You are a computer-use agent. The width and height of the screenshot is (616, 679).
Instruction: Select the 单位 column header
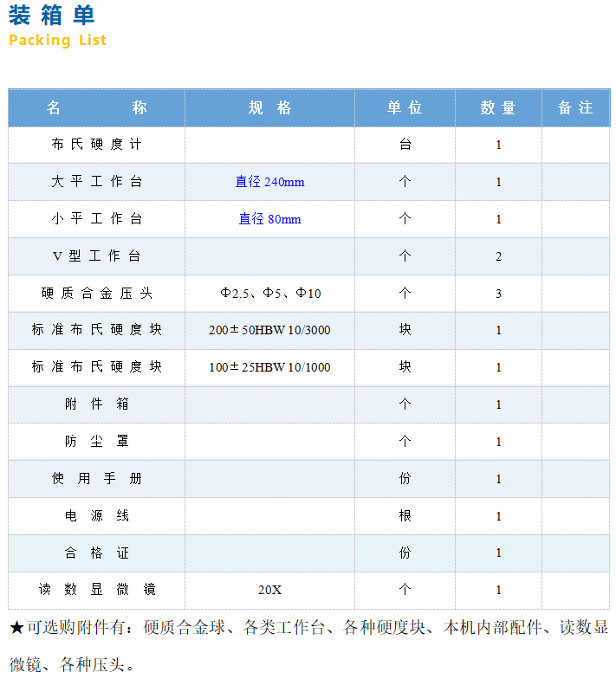[405, 108]
